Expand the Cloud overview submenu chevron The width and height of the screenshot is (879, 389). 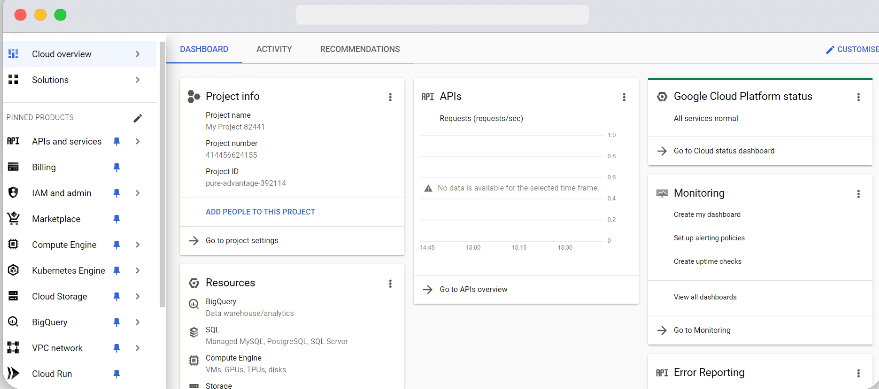137,54
